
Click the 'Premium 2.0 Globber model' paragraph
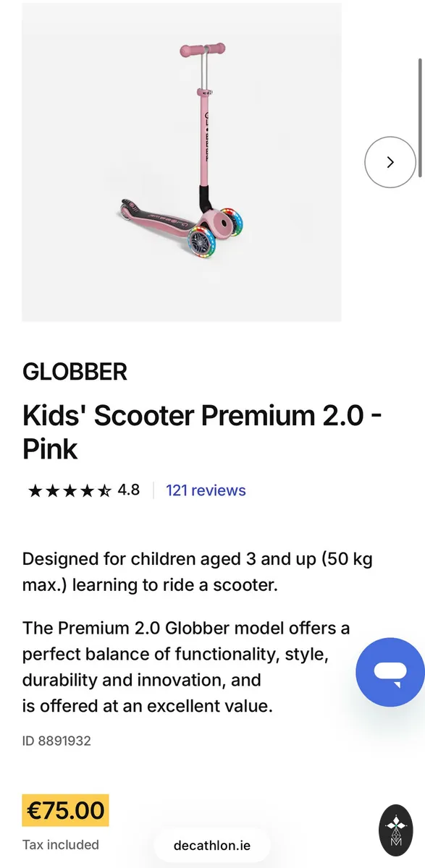(x=186, y=667)
